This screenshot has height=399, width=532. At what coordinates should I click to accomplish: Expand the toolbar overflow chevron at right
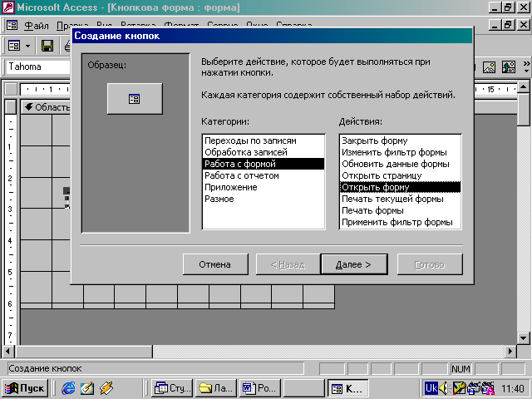coord(526,66)
